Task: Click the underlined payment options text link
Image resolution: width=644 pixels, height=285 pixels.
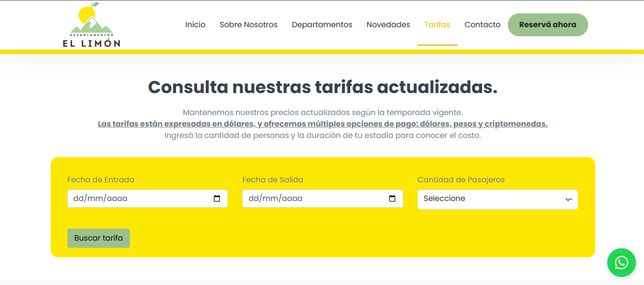Action: coord(322,123)
